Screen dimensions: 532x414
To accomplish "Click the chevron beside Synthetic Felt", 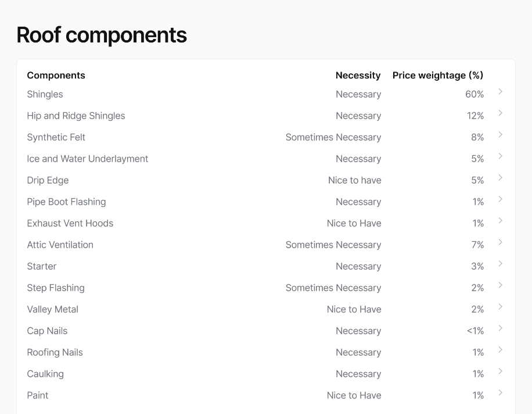I will pyautogui.click(x=500, y=135).
